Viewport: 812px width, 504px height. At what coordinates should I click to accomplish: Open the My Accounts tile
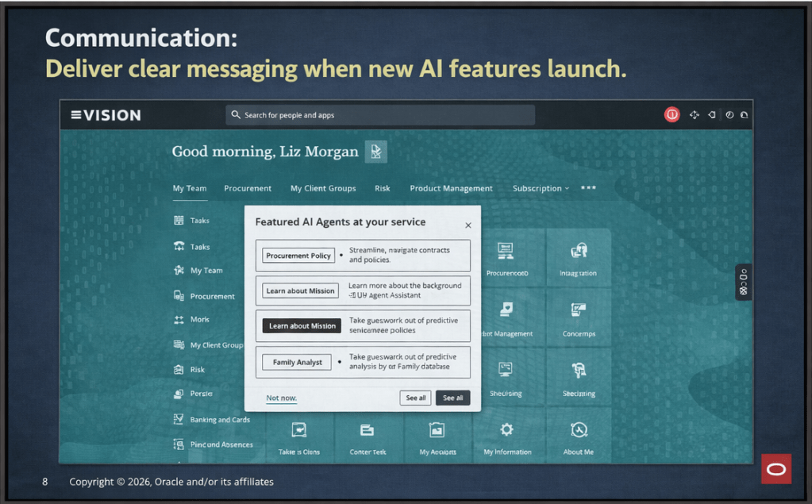pos(437,431)
